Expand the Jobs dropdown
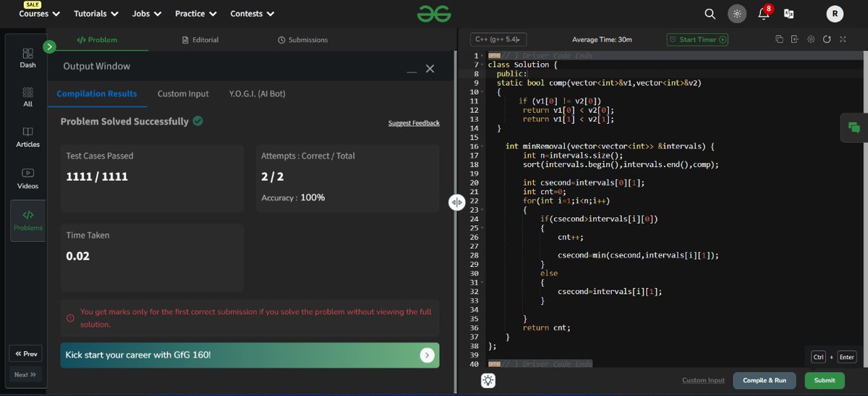868x396 pixels. 147,14
